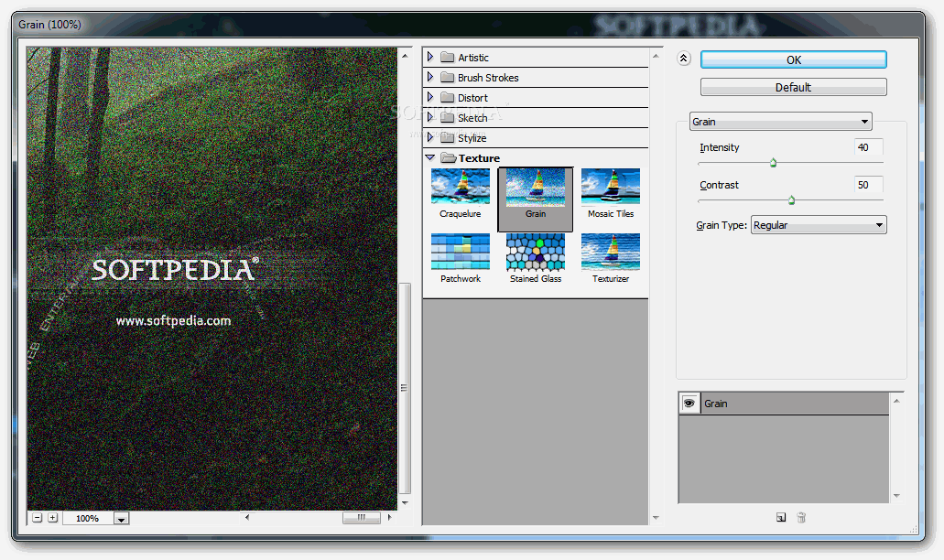Image resolution: width=944 pixels, height=560 pixels.
Task: Click the effect layers scroll down arrow
Action: click(896, 496)
